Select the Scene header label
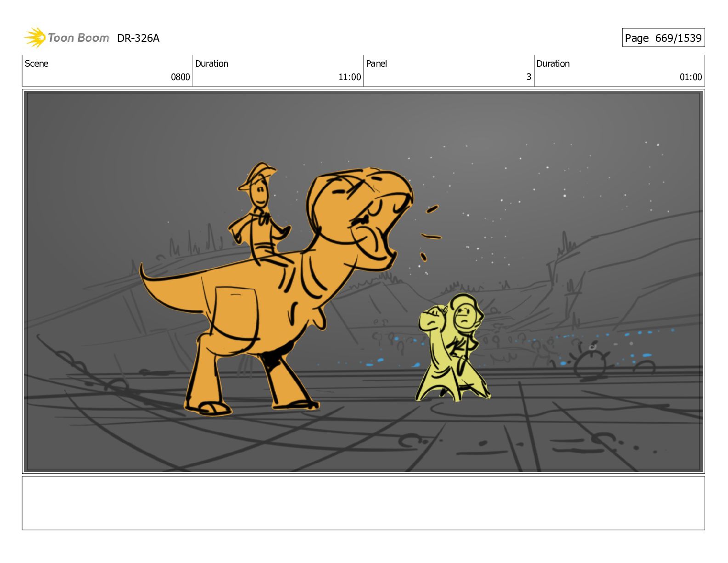Image resolution: width=728 pixels, height=563 pixels. click(x=36, y=63)
